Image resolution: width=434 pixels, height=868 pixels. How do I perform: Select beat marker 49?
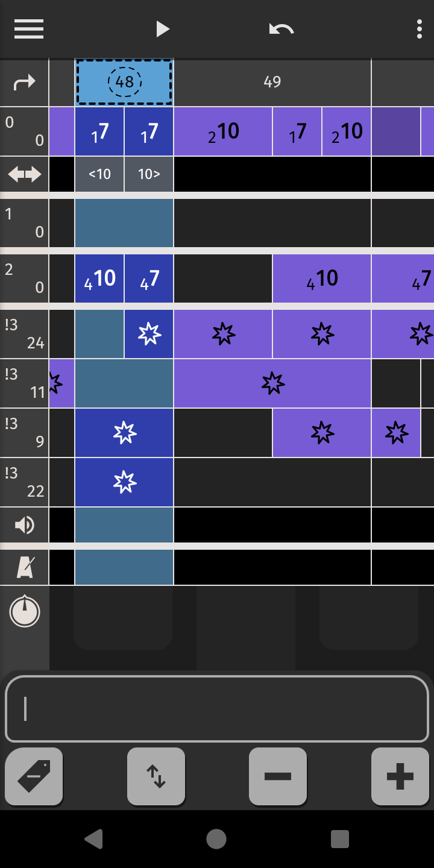click(x=272, y=83)
